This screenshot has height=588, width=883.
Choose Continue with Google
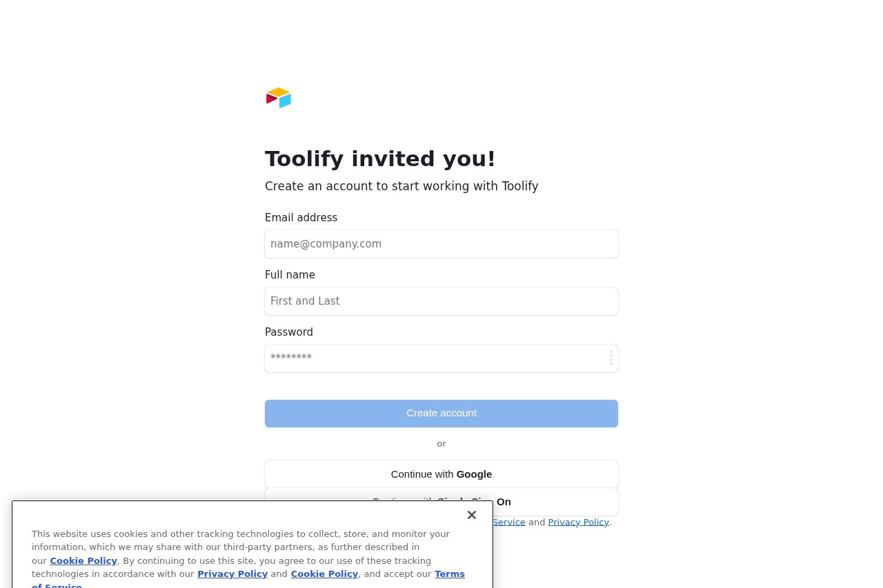pos(441,474)
